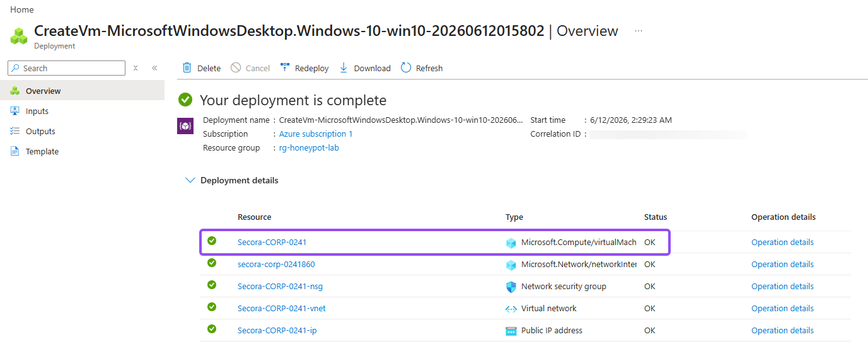The height and width of the screenshot is (349, 868).
Task: Click the Public IP address icon
Action: pyautogui.click(x=511, y=331)
